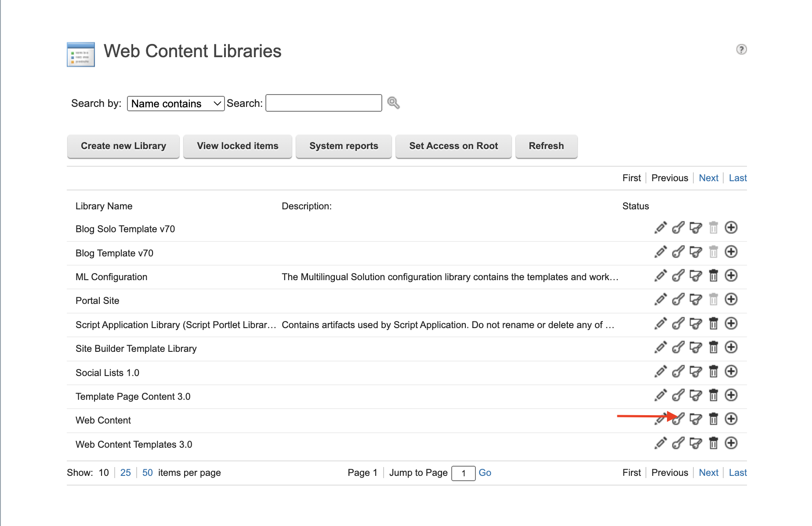This screenshot has height=526, width=812.
Task: Edit the Site Builder Template Library (pencil)
Action: [660, 347]
